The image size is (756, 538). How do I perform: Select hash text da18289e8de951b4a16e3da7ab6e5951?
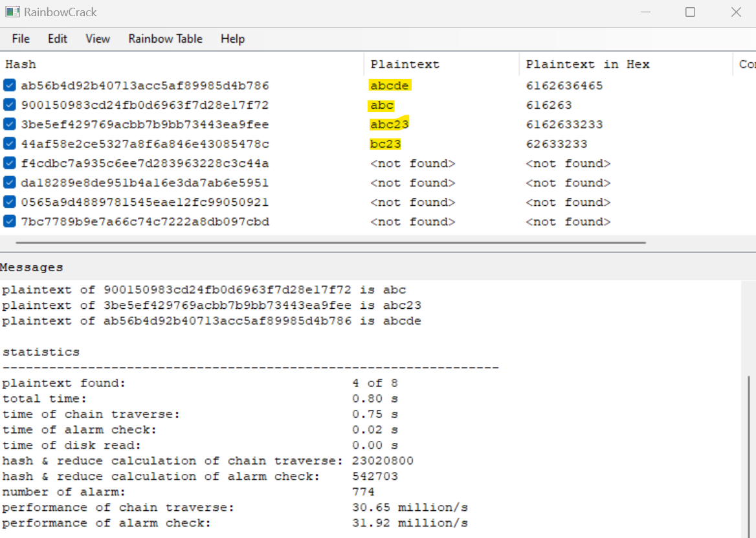coord(145,183)
